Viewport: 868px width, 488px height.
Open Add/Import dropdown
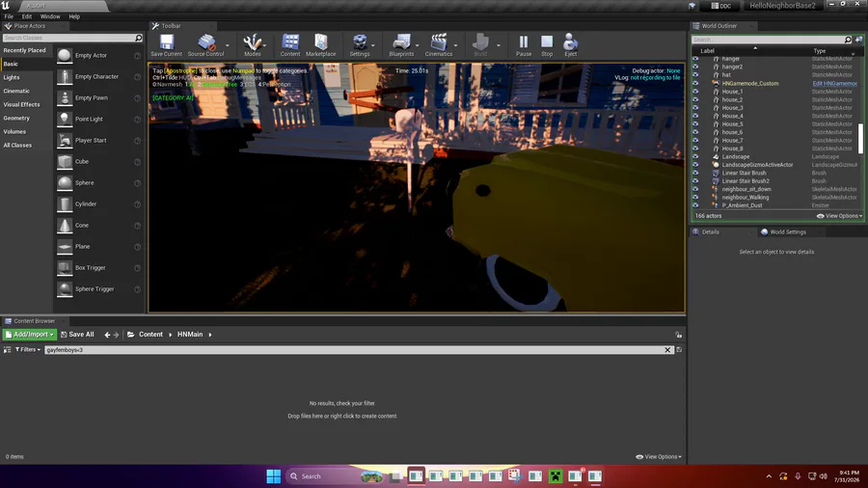click(29, 335)
